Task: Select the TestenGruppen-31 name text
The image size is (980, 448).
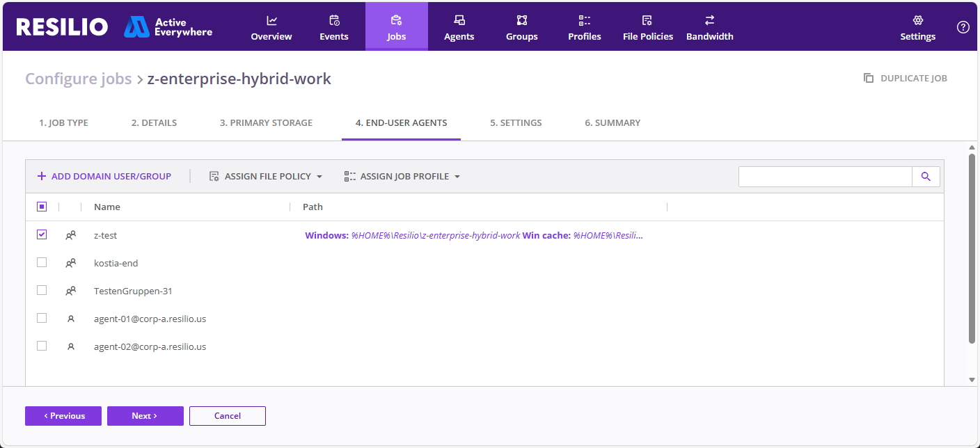Action: (x=133, y=291)
